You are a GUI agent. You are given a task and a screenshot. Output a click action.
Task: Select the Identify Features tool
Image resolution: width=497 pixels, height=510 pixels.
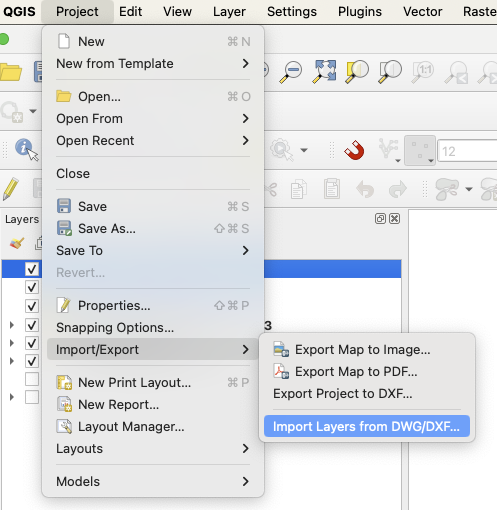tap(27, 149)
